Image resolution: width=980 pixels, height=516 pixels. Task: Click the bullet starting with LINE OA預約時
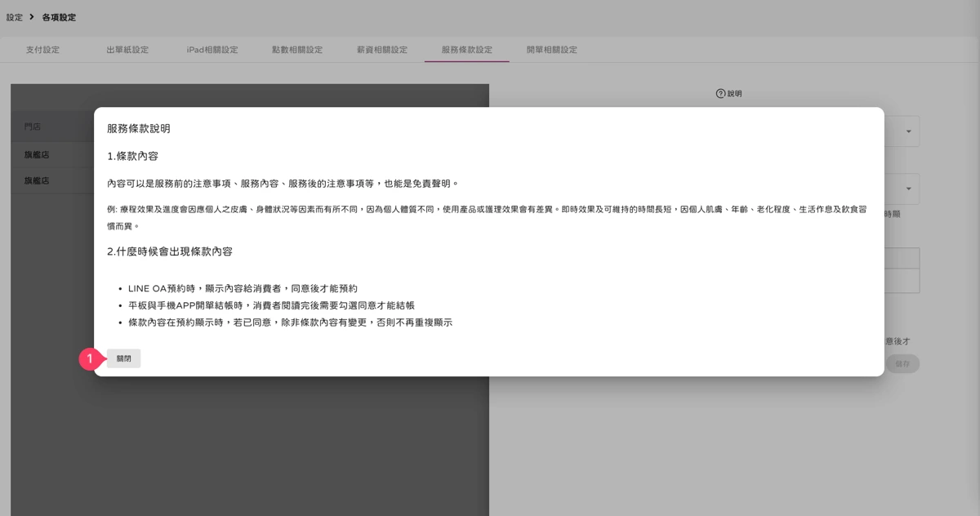coord(243,289)
